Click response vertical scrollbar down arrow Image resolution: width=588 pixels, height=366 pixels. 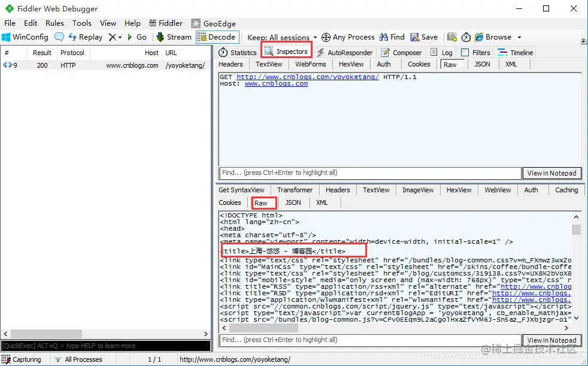click(577, 318)
